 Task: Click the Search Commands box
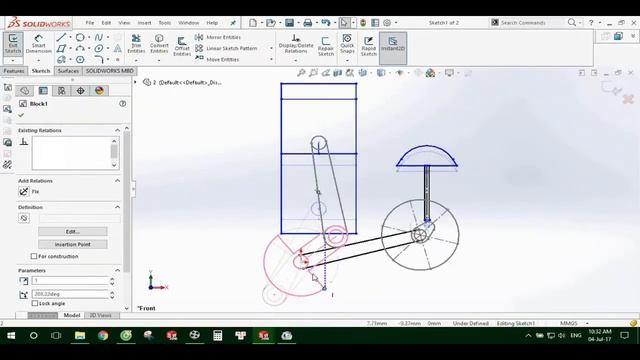click(527, 23)
